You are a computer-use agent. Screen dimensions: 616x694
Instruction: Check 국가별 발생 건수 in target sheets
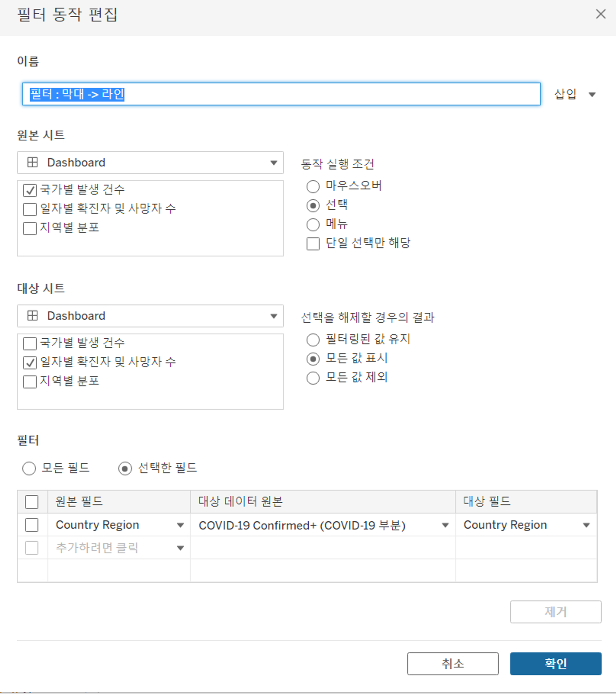[x=30, y=343]
